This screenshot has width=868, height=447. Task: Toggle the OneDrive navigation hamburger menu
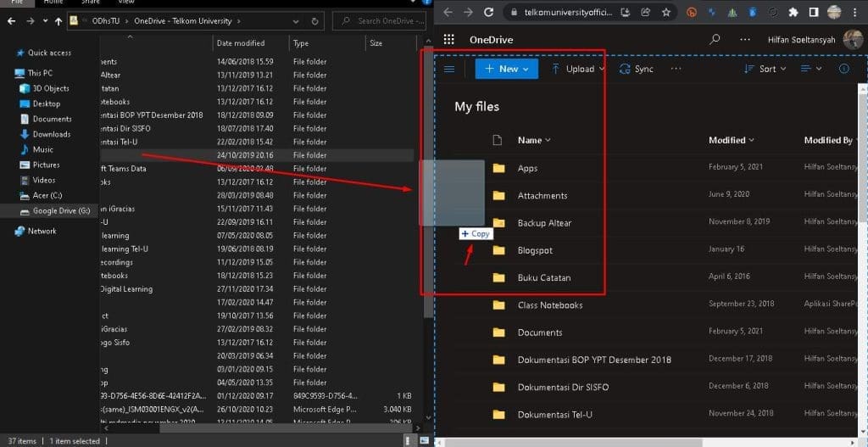[449, 69]
